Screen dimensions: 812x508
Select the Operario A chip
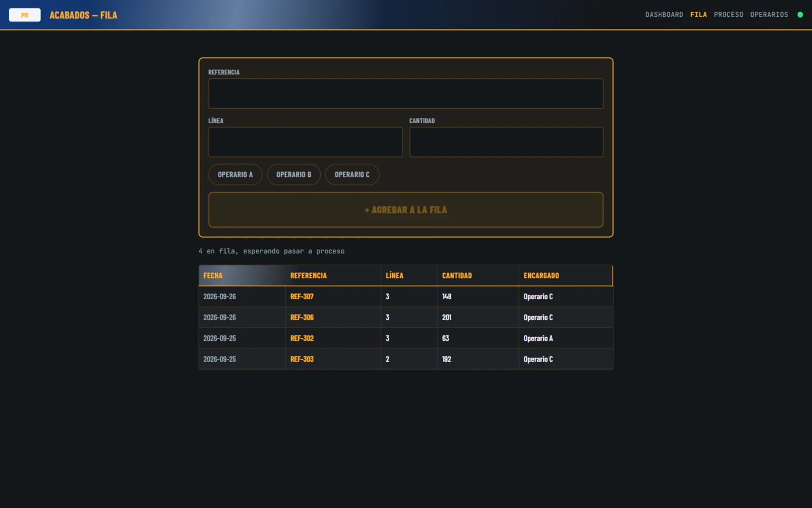[235, 174]
